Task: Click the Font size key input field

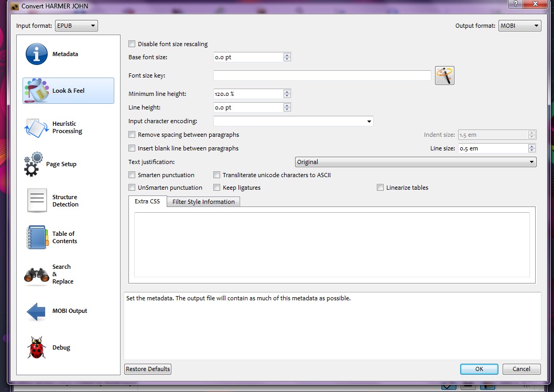Action: tap(322, 75)
